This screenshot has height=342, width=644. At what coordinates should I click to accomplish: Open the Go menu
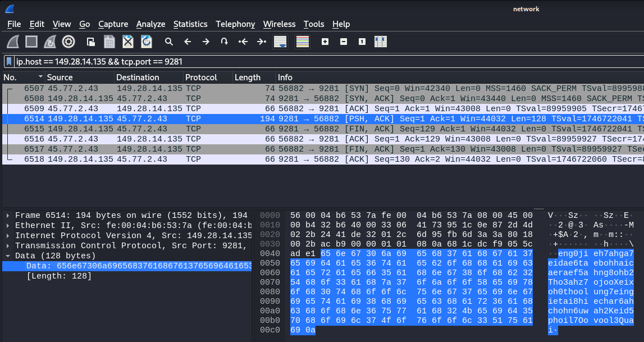point(85,24)
